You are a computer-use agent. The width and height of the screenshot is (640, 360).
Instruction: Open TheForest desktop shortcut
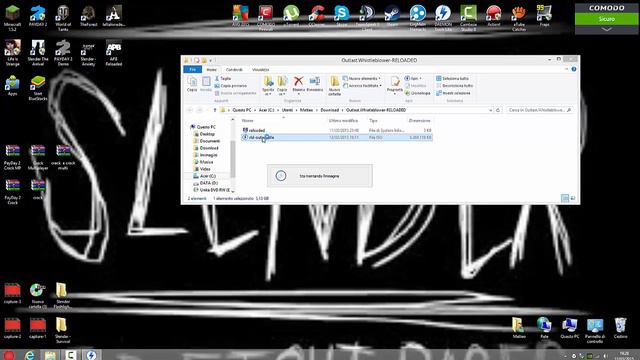pyautogui.click(x=88, y=16)
